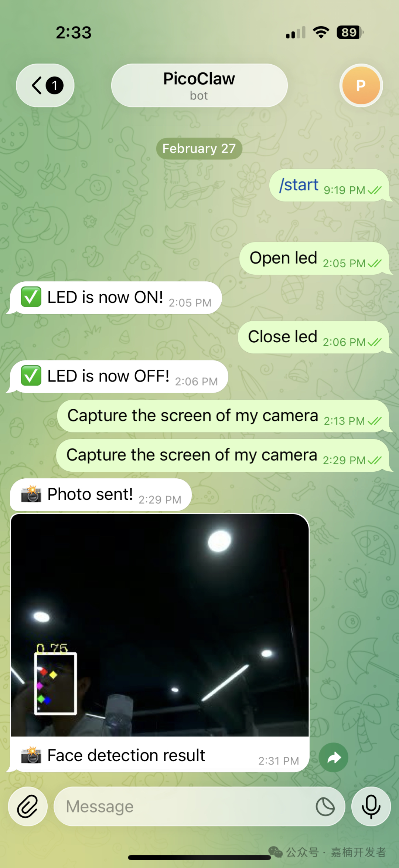
Task: Open the orange P profile avatar
Action: point(361,85)
